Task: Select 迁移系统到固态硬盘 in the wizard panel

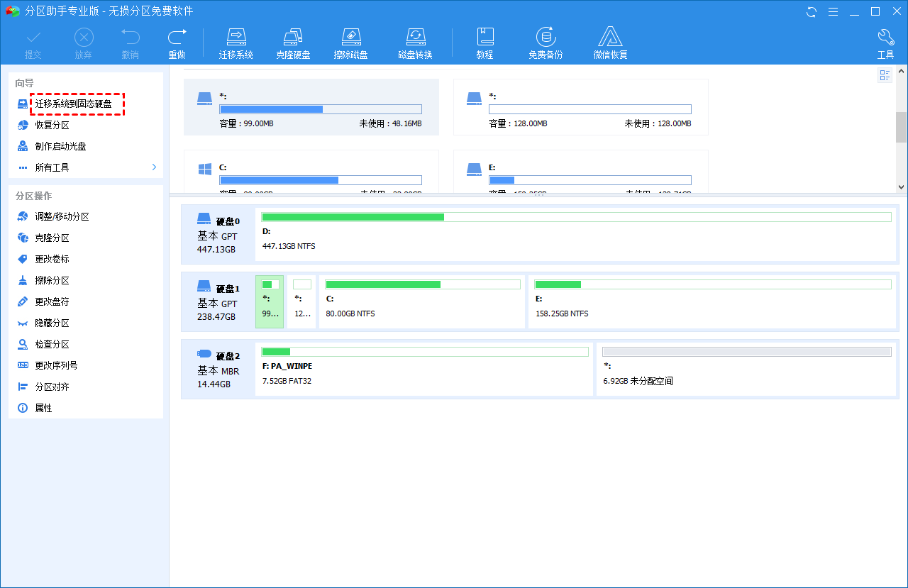Action: coord(73,104)
